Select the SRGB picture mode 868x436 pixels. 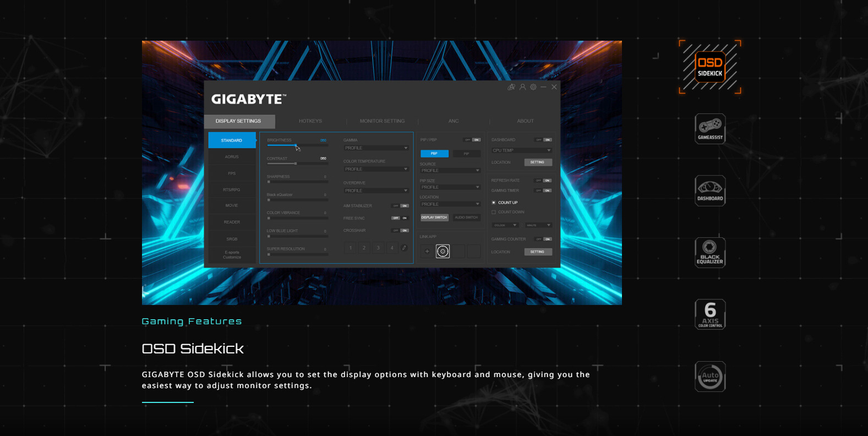point(232,239)
